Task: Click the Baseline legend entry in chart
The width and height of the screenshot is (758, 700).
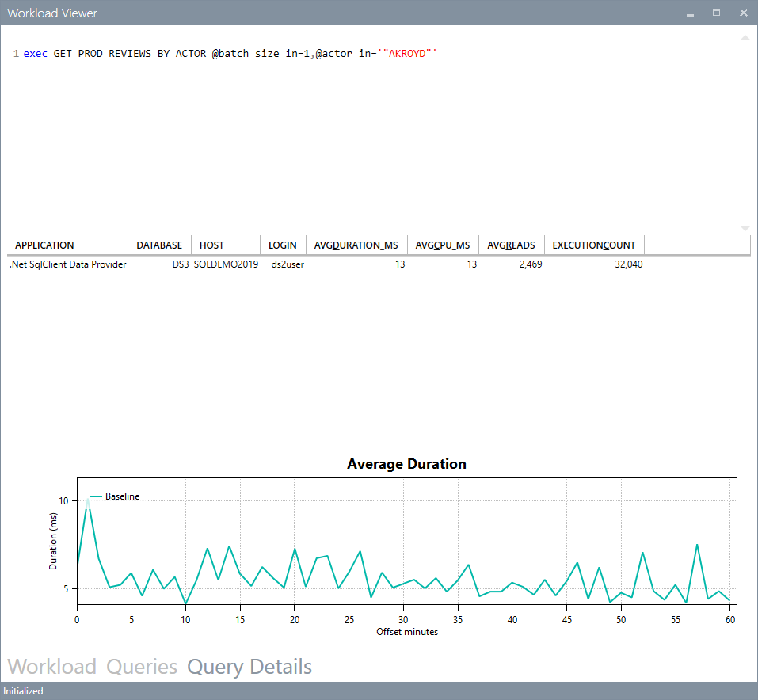Action: pos(115,496)
